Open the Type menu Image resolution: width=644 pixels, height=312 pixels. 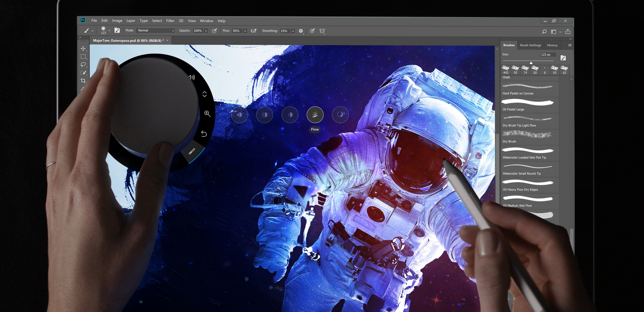[x=144, y=21]
